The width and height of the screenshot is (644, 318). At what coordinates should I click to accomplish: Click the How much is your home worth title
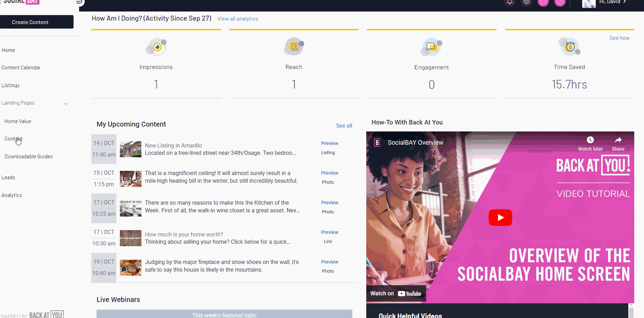(x=184, y=234)
